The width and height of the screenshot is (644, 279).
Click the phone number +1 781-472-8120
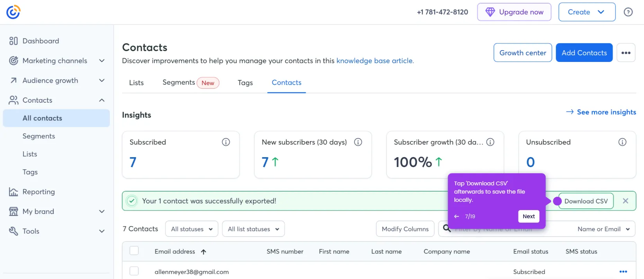443,12
